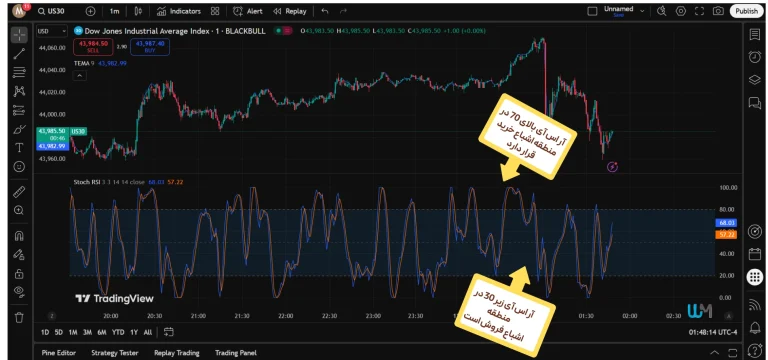The height and width of the screenshot is (360, 768).
Task: Open chart settings gear
Action: click(681, 11)
